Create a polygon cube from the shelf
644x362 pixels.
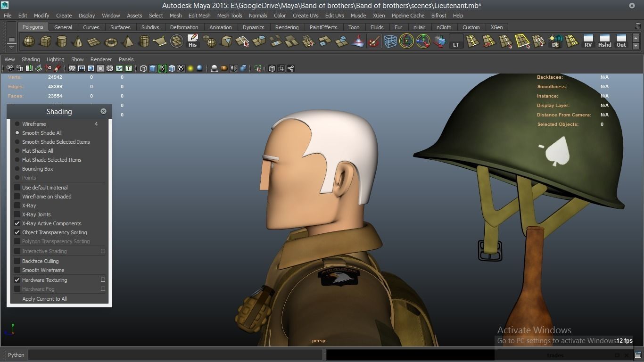click(45, 41)
